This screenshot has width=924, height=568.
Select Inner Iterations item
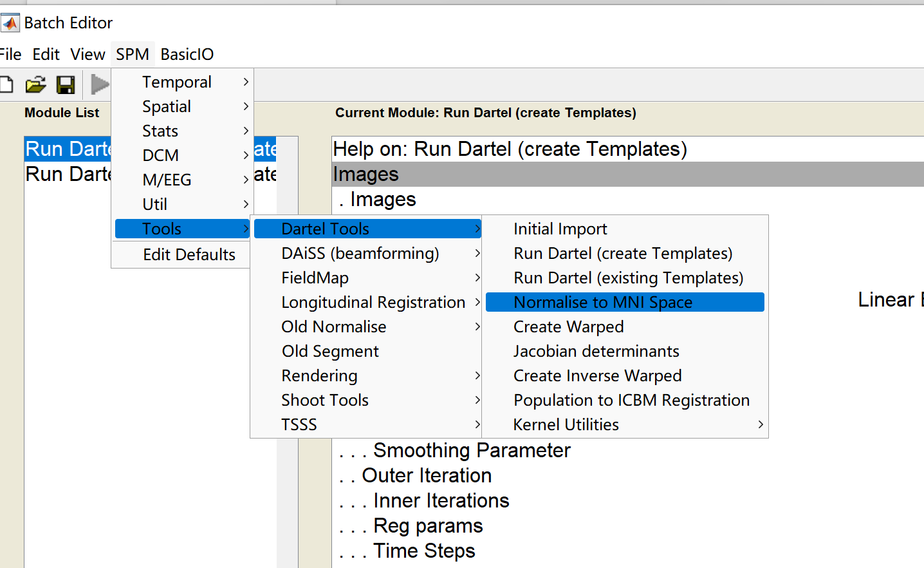[x=424, y=500]
